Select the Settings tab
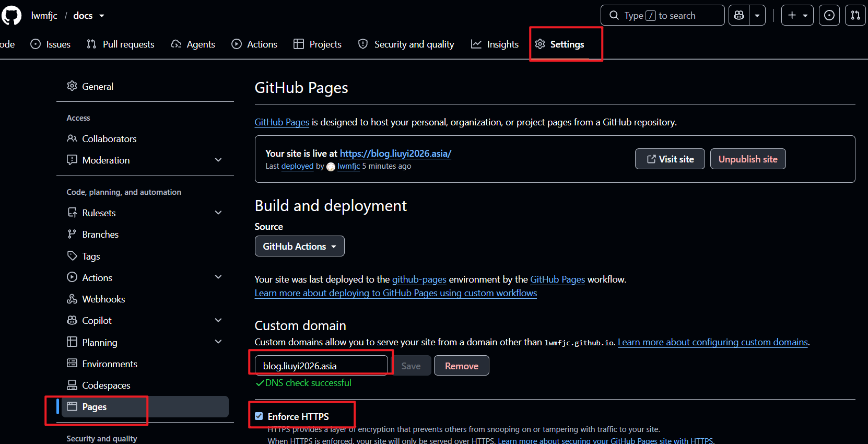The width and height of the screenshot is (868, 444). coord(560,44)
